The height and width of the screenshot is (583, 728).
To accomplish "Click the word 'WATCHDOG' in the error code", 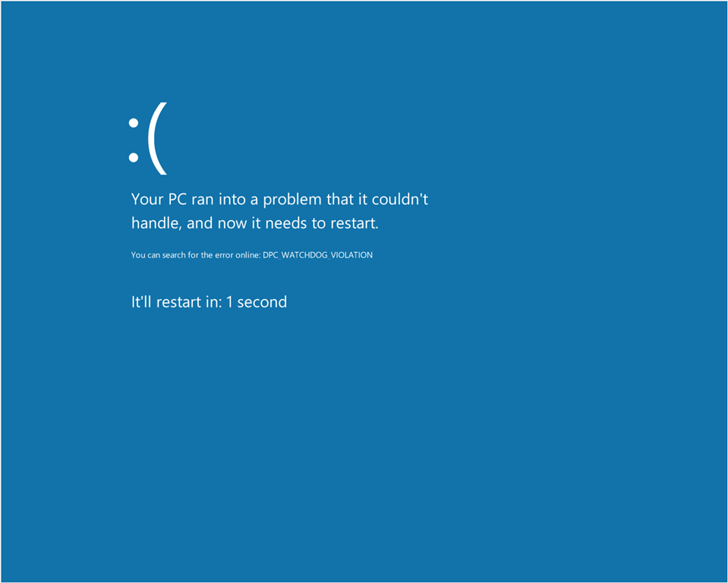I will click(303, 255).
